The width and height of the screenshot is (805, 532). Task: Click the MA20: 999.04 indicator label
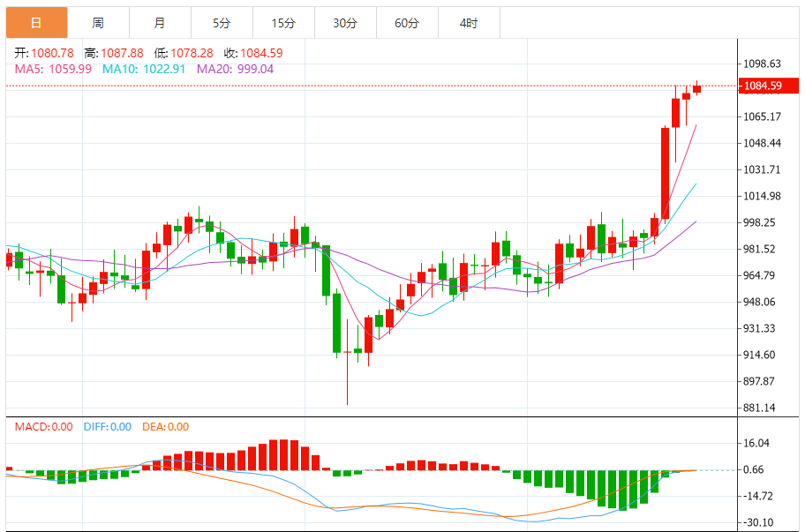point(235,69)
